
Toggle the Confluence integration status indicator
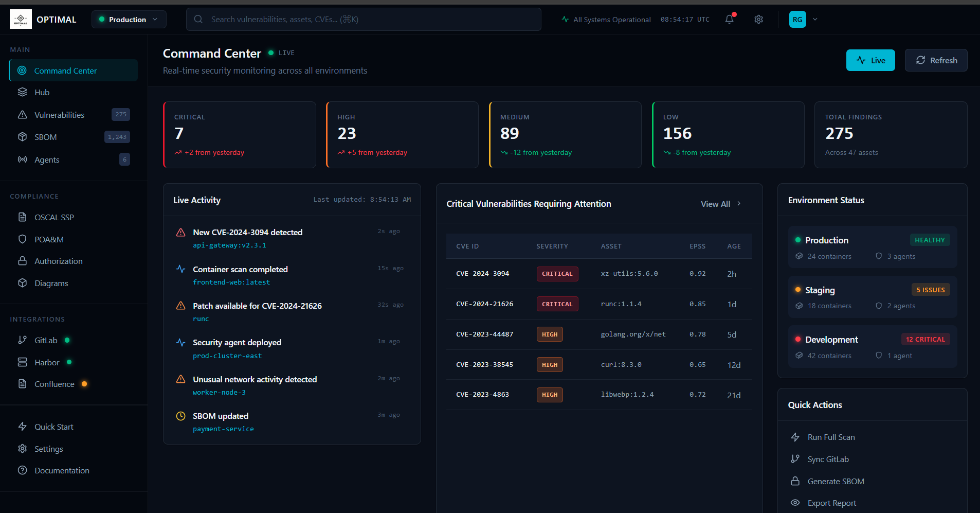coord(84,384)
